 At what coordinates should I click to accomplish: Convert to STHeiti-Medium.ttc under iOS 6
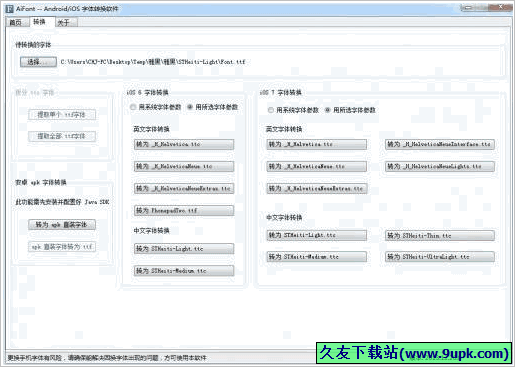[x=184, y=271]
